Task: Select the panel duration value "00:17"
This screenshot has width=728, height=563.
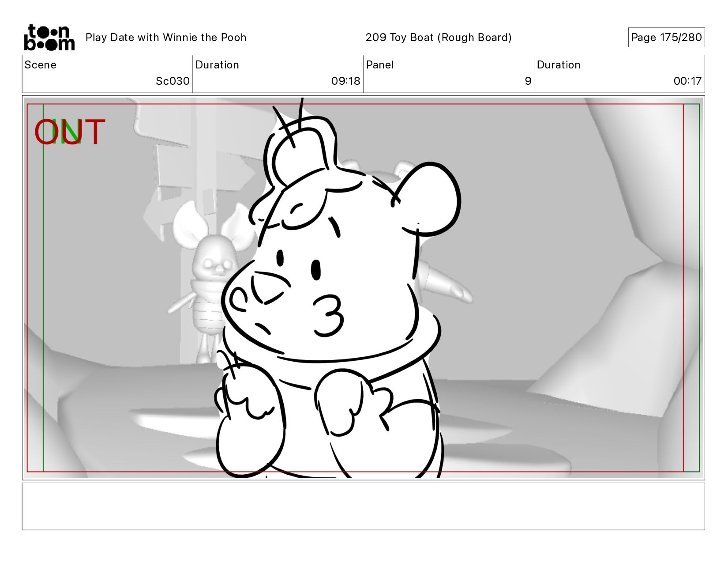Action: coord(687,81)
